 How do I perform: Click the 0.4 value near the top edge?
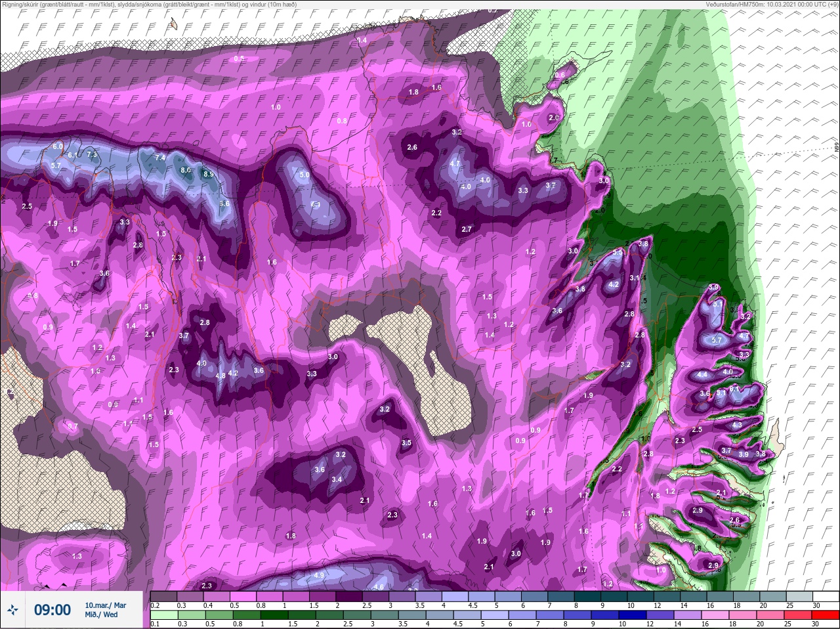point(362,41)
